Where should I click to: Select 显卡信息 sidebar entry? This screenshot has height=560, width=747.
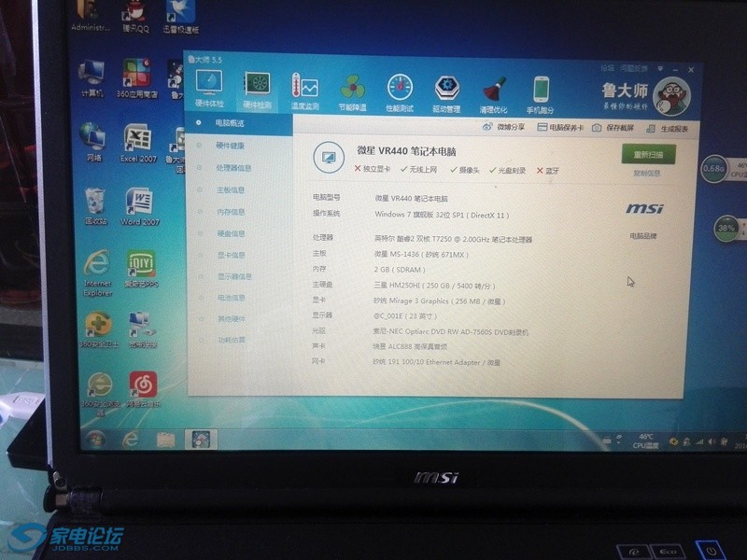tap(231, 255)
